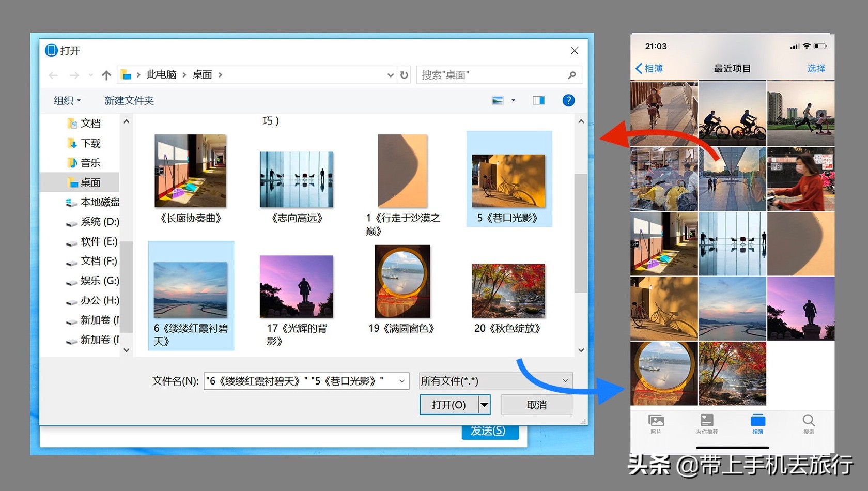Screen dimensions: 868x491
Task: Open the 文件名 combo box dropdown
Action: click(x=402, y=381)
